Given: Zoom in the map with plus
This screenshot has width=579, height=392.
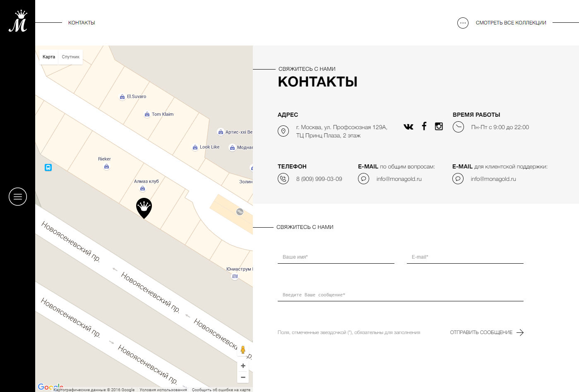Looking at the screenshot, I should 243,366.
